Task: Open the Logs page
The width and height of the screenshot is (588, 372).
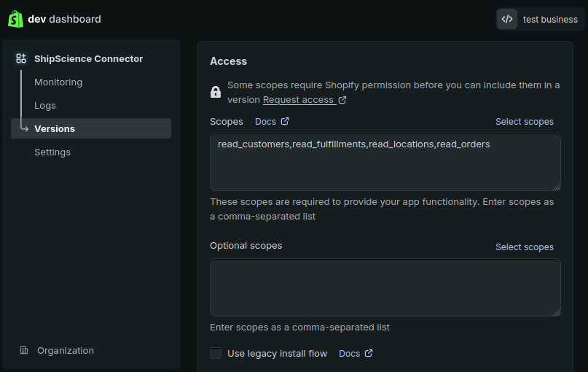Action: tap(45, 106)
